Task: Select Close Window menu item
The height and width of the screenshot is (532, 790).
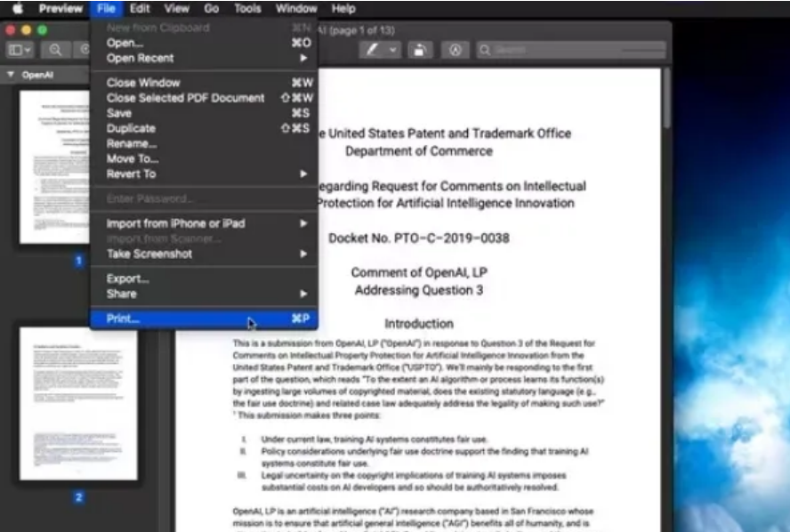Action: pyautogui.click(x=204, y=83)
